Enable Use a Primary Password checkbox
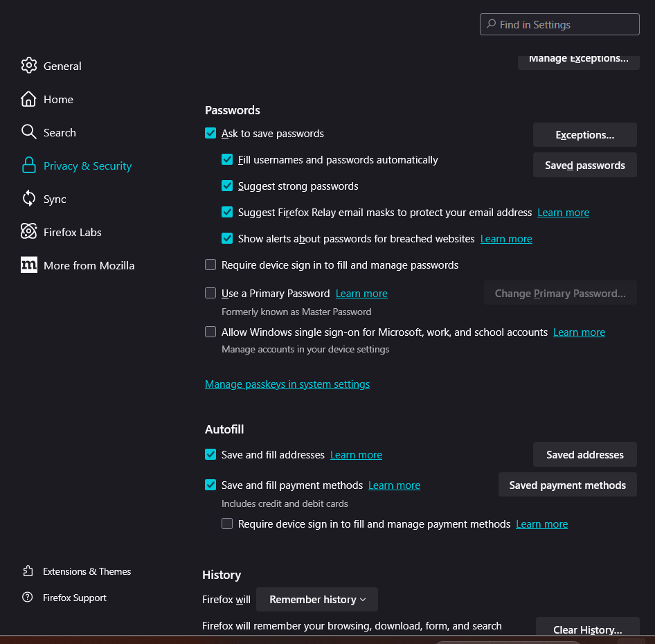Screen dimensions: 655x644 coord(210,293)
